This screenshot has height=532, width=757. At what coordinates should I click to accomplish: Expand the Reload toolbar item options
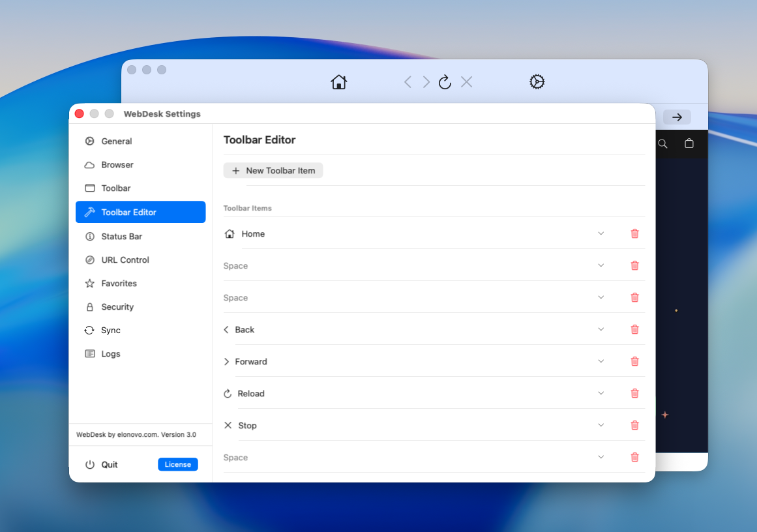601,393
